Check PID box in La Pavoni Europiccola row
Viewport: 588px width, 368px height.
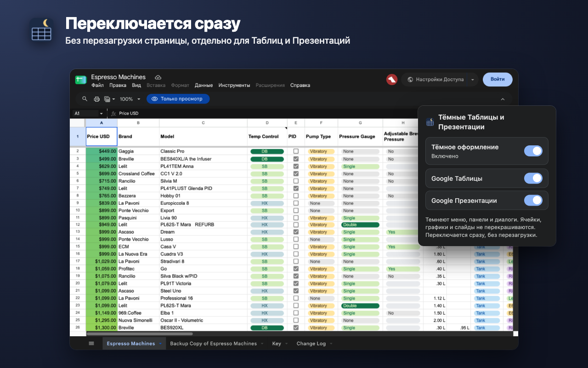click(x=296, y=203)
